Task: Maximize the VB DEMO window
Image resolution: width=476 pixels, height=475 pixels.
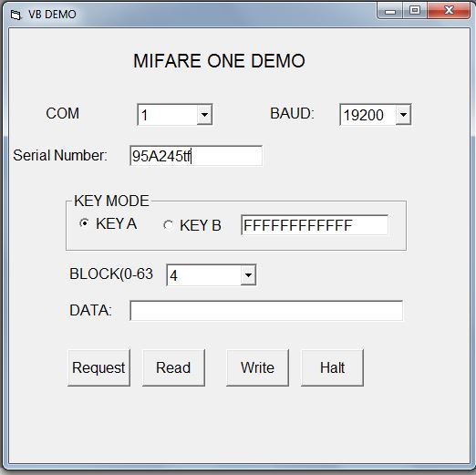Action: (415, 11)
